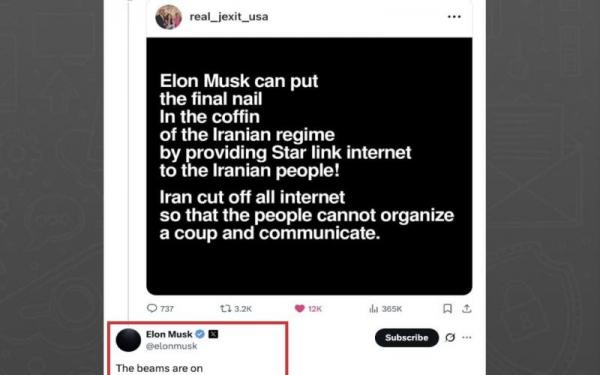Open Elon Musk's dark profile avatar
600x375 pixels.
(x=128, y=340)
